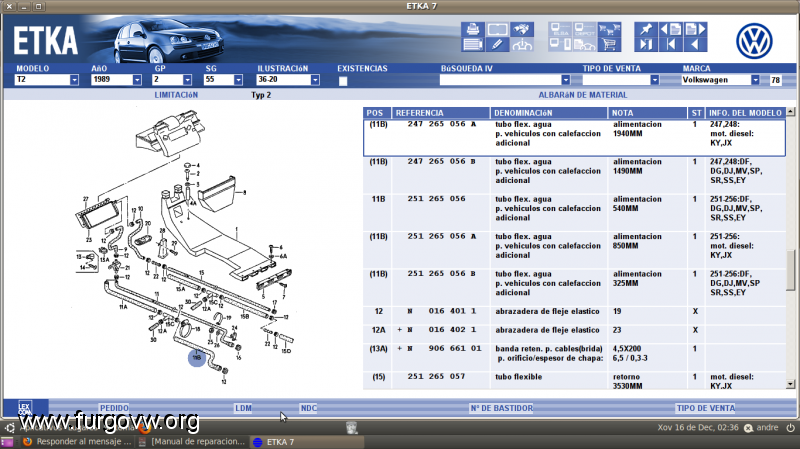The height and width of the screenshot is (449, 800).
Task: Select part row N 906 661 01
Action: [x=574, y=358]
